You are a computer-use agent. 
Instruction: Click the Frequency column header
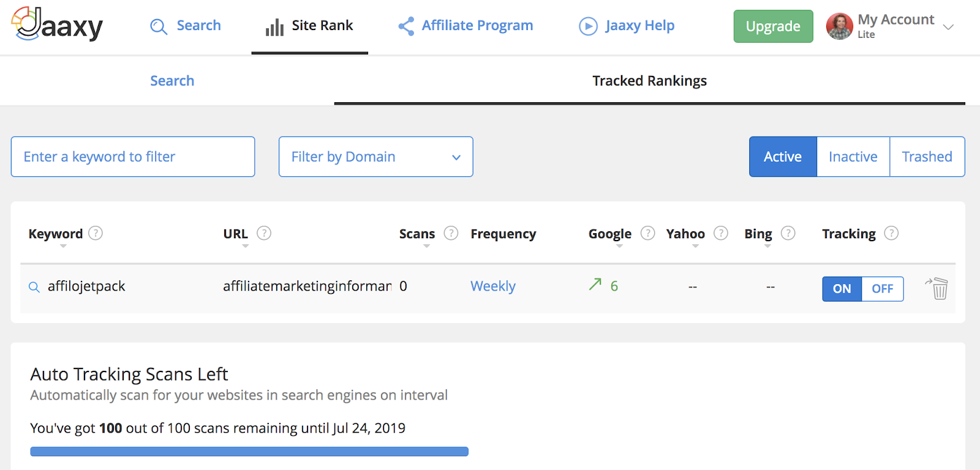(503, 234)
